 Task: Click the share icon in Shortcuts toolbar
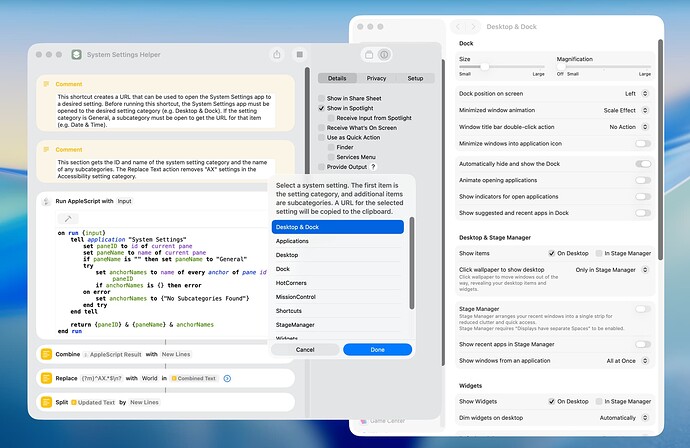tap(277, 55)
